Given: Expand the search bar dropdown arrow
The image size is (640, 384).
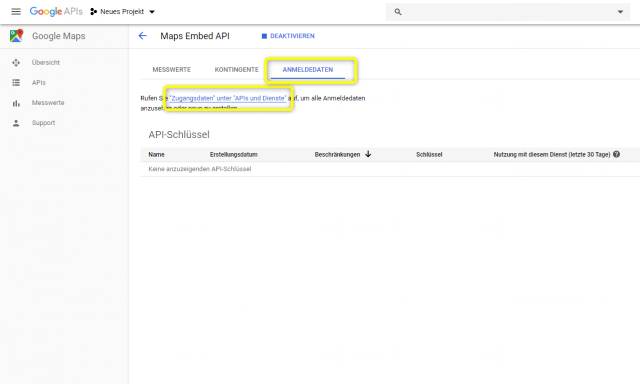Looking at the screenshot, I should 620,12.
